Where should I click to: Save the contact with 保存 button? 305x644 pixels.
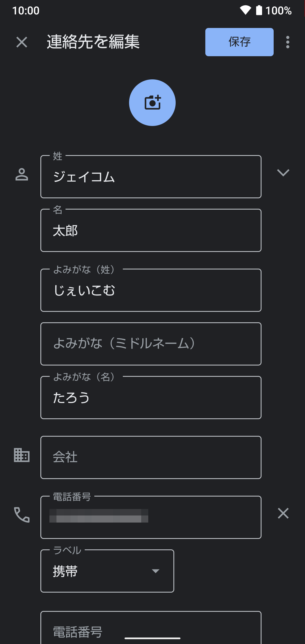pos(239,42)
